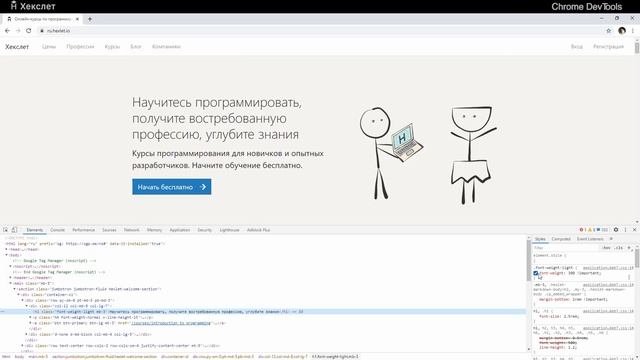The image size is (640, 360).
Task: Click the red error counter in DevTools
Action: [x=582, y=230]
